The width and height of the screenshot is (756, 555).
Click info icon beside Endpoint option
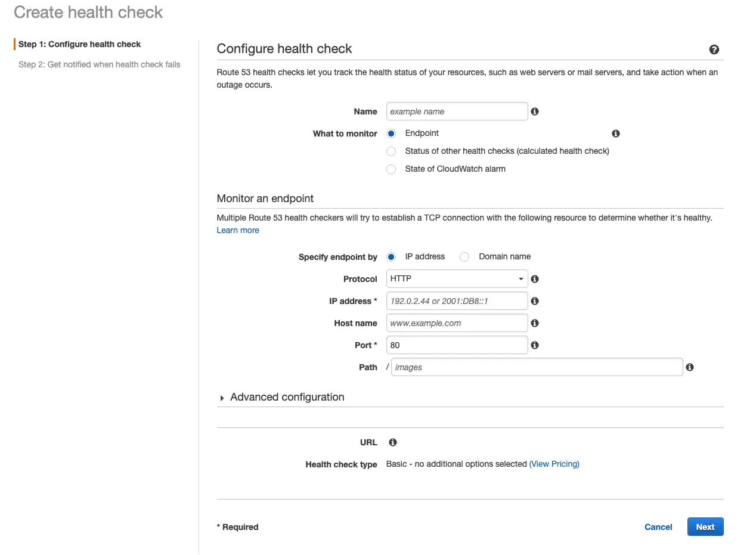coord(616,134)
